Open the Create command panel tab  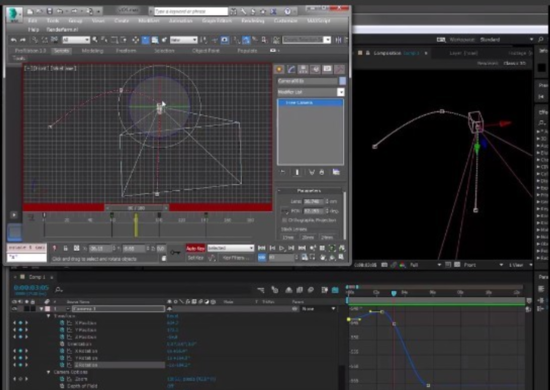(279, 69)
